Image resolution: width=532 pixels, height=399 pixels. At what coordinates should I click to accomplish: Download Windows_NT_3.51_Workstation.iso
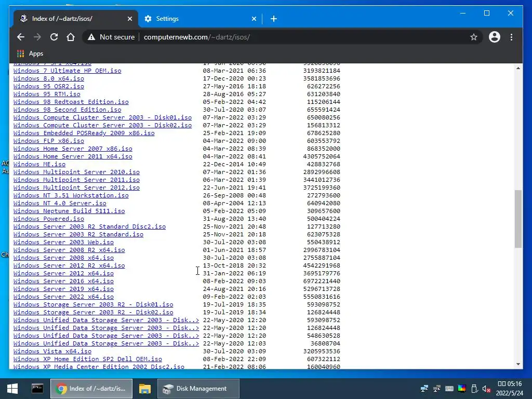(x=71, y=195)
